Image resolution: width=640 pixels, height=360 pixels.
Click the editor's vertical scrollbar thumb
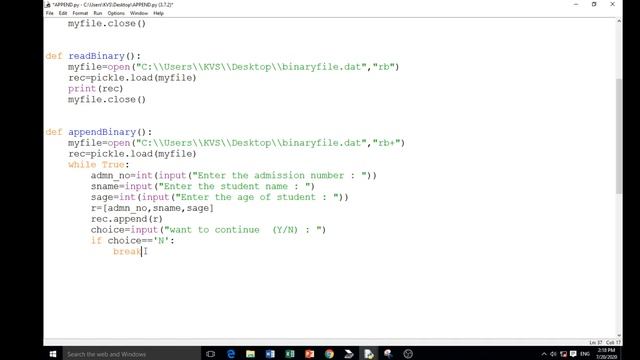[619, 136]
